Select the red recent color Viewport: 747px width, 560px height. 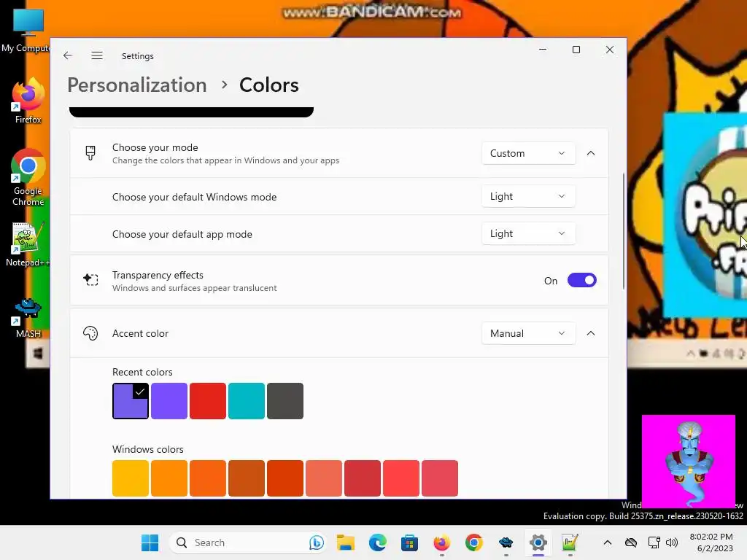pyautogui.click(x=208, y=401)
